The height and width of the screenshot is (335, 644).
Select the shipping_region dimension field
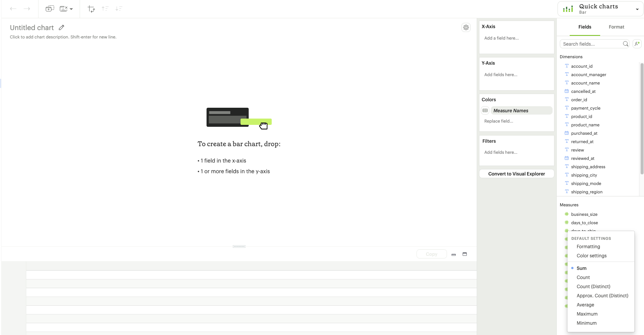click(x=586, y=192)
